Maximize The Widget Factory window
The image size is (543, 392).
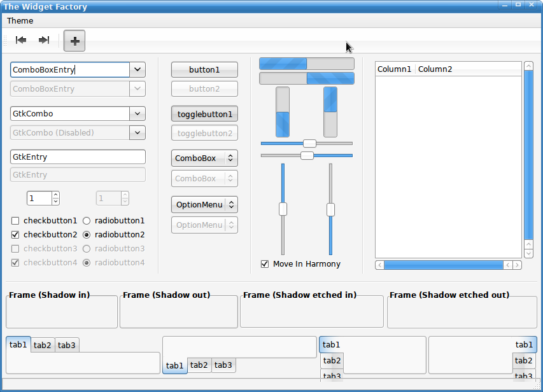518,5
